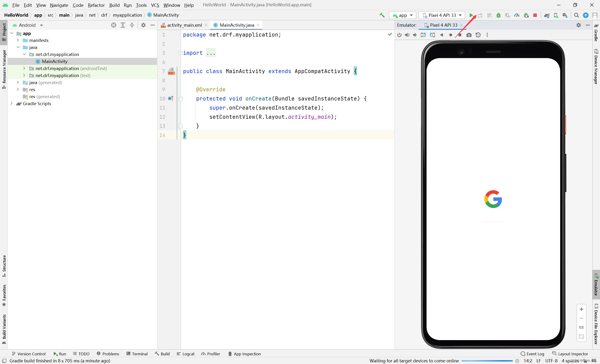Image resolution: width=600 pixels, height=364 pixels.
Task: Raise the emulator volume
Action: click(x=407, y=35)
